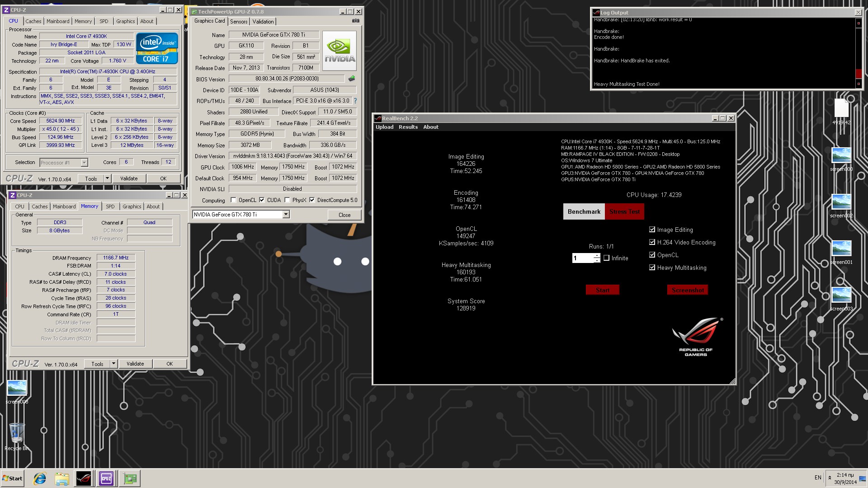Click Log Output scrollbar down arrow

859,84
